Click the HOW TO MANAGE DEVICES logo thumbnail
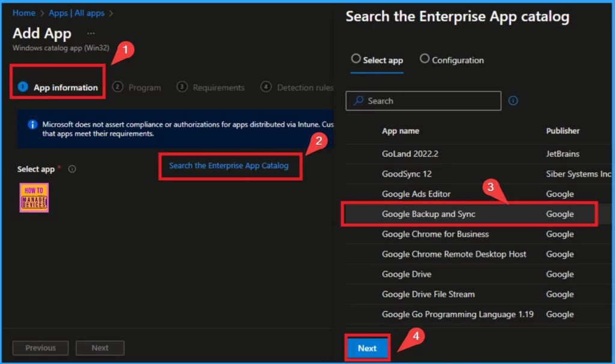Viewport: 615px width, 364px height. 34,198
